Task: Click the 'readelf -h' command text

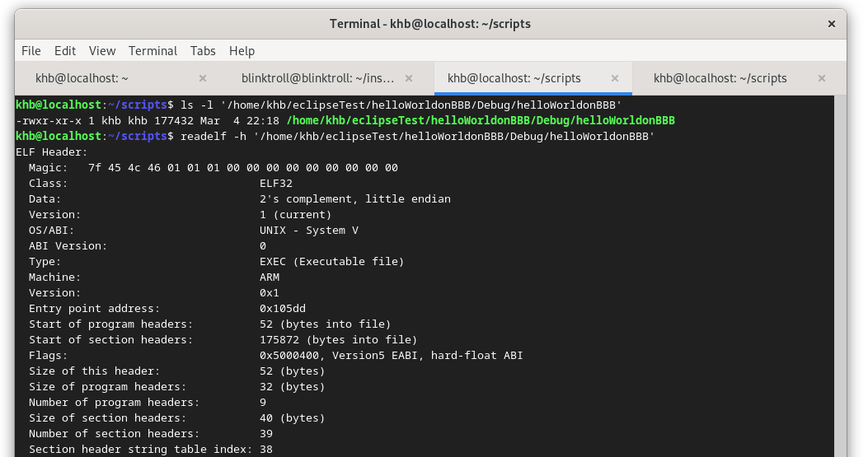Action: tap(213, 136)
